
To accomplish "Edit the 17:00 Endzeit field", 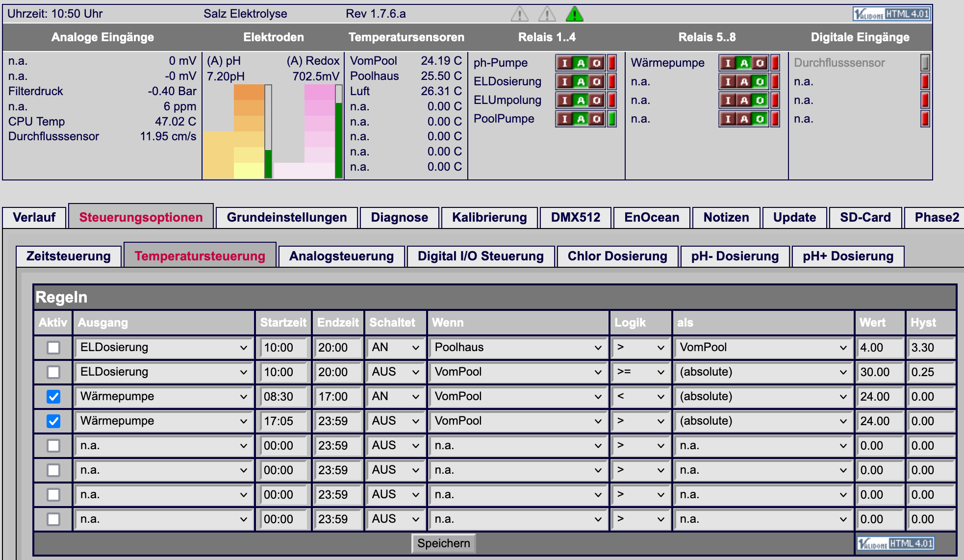I will pos(338,396).
